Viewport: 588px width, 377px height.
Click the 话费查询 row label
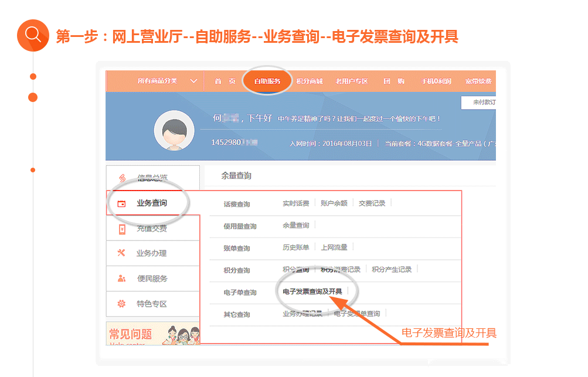click(237, 204)
